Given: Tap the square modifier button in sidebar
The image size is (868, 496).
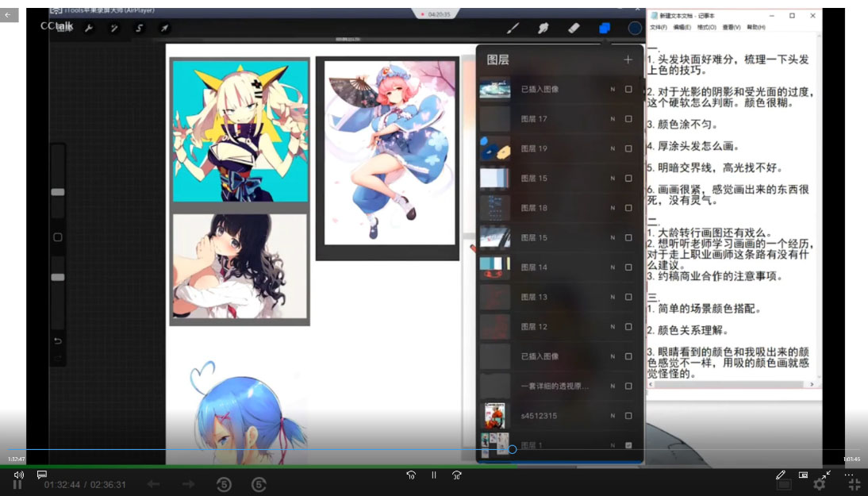Looking at the screenshot, I should tap(58, 237).
